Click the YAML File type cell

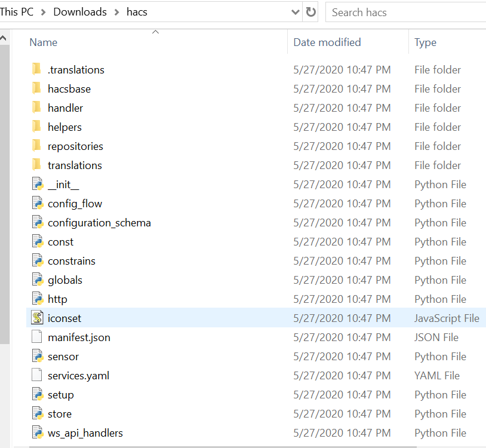pos(436,376)
